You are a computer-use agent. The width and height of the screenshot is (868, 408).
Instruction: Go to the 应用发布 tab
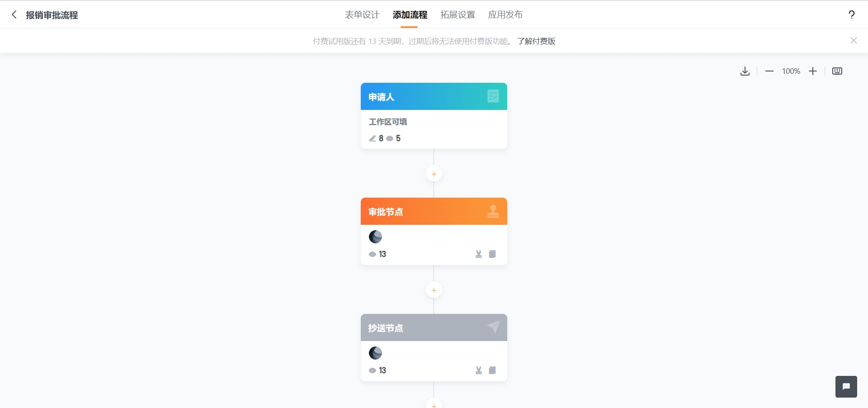click(x=505, y=15)
